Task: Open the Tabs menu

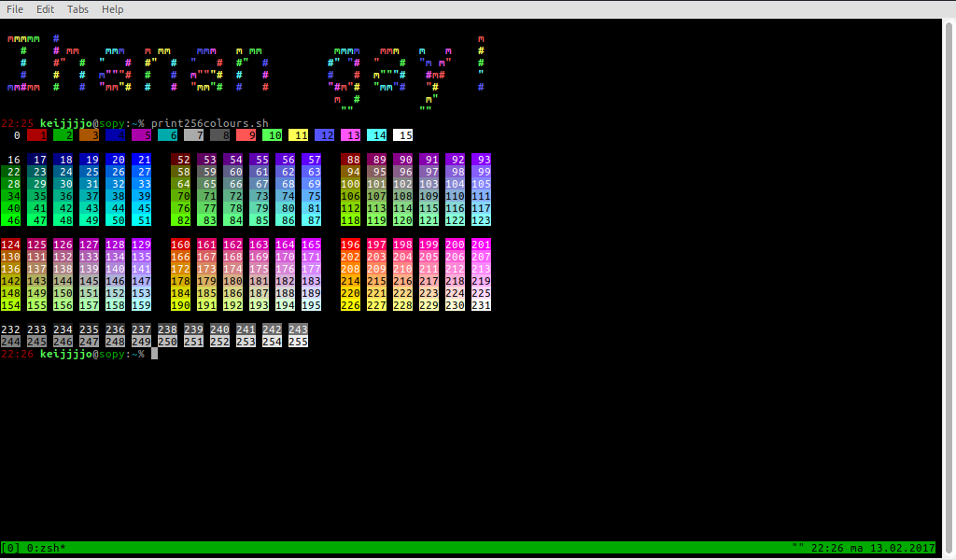Action: 78,9
